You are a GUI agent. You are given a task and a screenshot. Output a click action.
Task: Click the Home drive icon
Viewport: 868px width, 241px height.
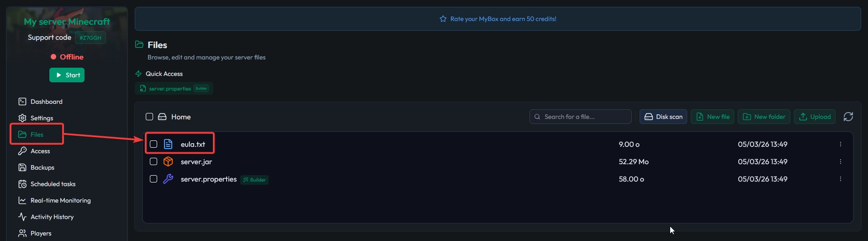[x=162, y=117]
